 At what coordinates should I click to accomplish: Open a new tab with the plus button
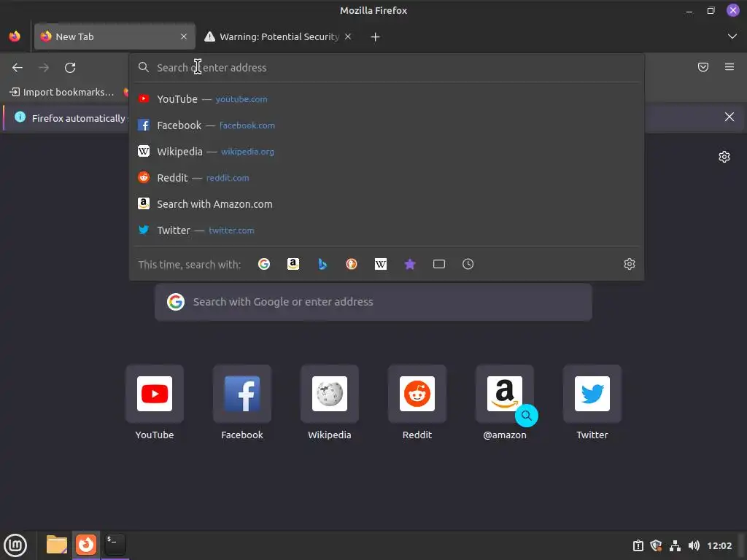[x=376, y=36]
